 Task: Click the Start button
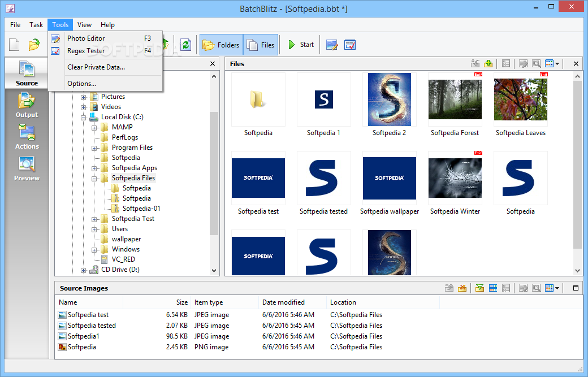pyautogui.click(x=301, y=45)
